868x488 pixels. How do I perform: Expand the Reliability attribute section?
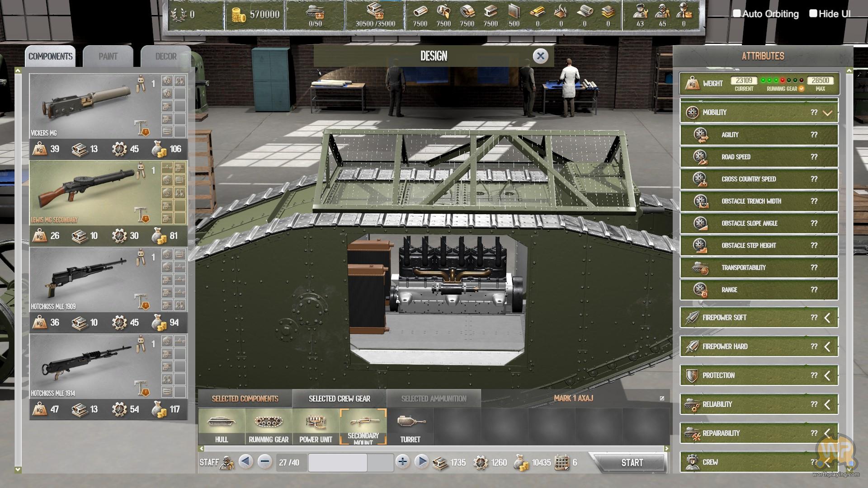tap(827, 404)
